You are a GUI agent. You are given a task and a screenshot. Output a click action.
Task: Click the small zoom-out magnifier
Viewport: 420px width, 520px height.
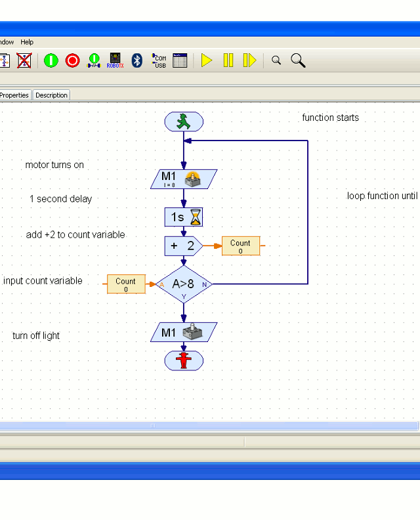click(x=276, y=60)
